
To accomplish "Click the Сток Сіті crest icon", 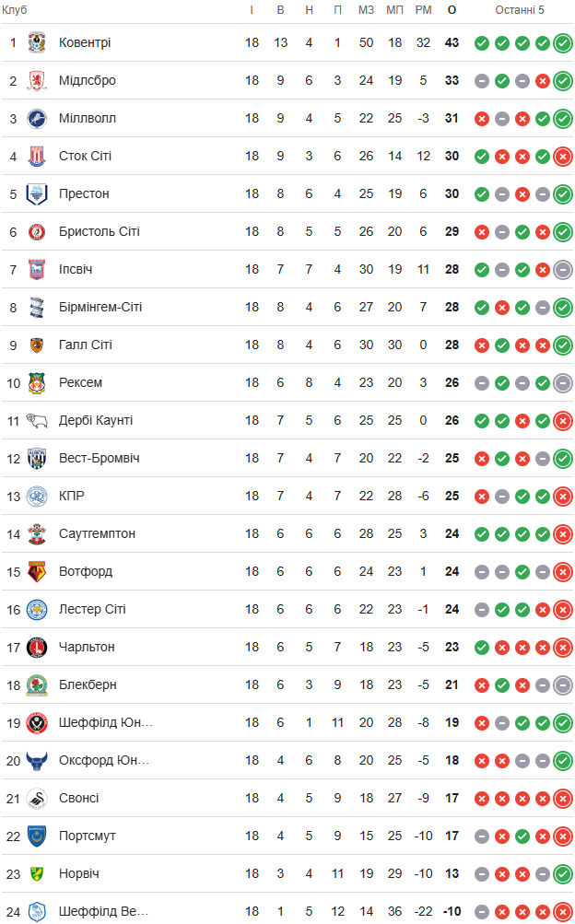I will [37, 156].
